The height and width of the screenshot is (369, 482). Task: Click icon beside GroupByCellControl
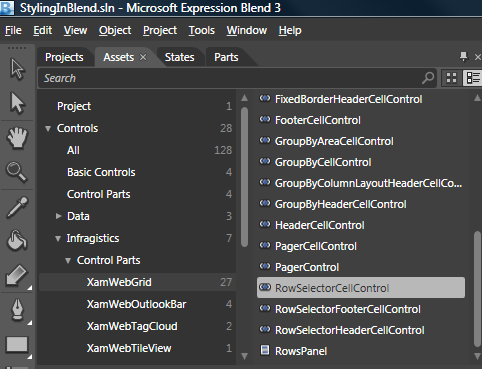click(265, 161)
